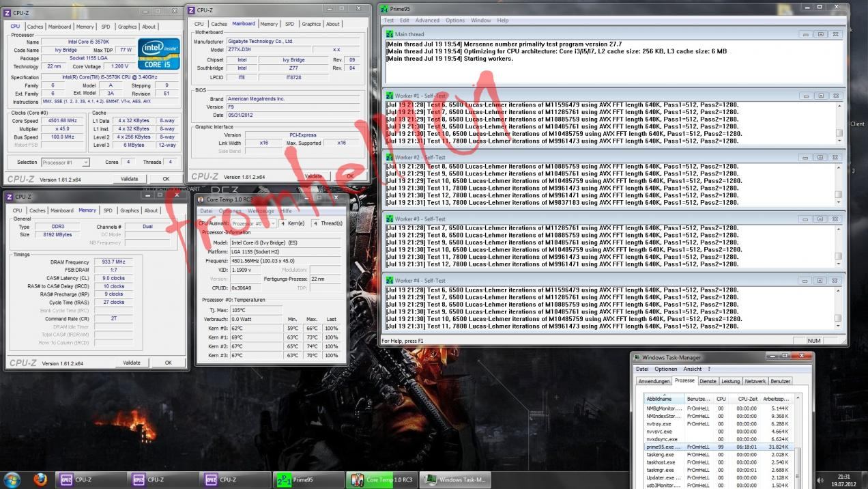Click Worker #1 Self-Test window icon
The height and width of the screenshot is (489, 868).
click(390, 96)
